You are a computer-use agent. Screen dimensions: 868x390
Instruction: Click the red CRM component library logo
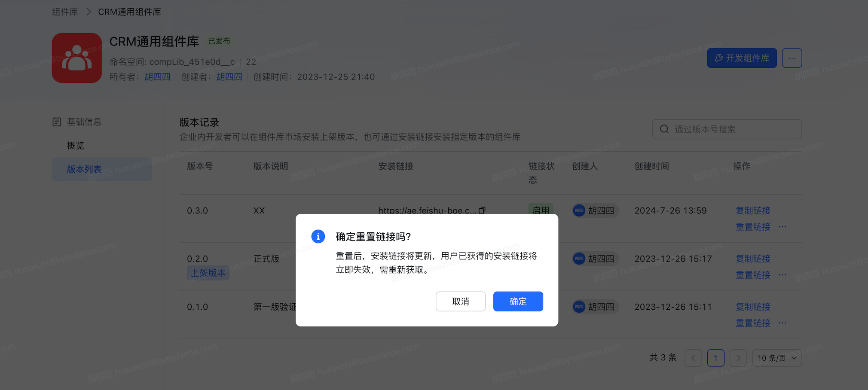point(77,58)
